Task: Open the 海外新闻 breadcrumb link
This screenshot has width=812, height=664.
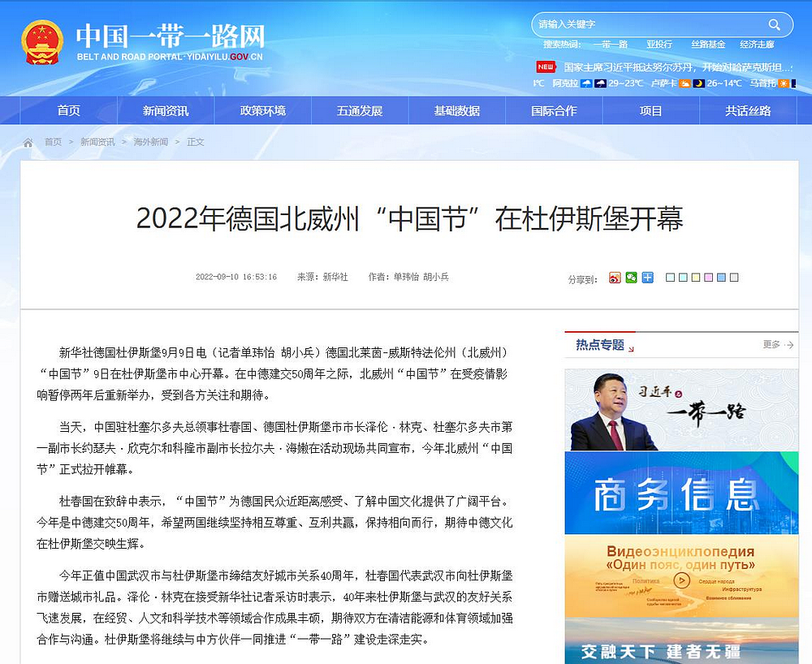Action: click(x=151, y=142)
